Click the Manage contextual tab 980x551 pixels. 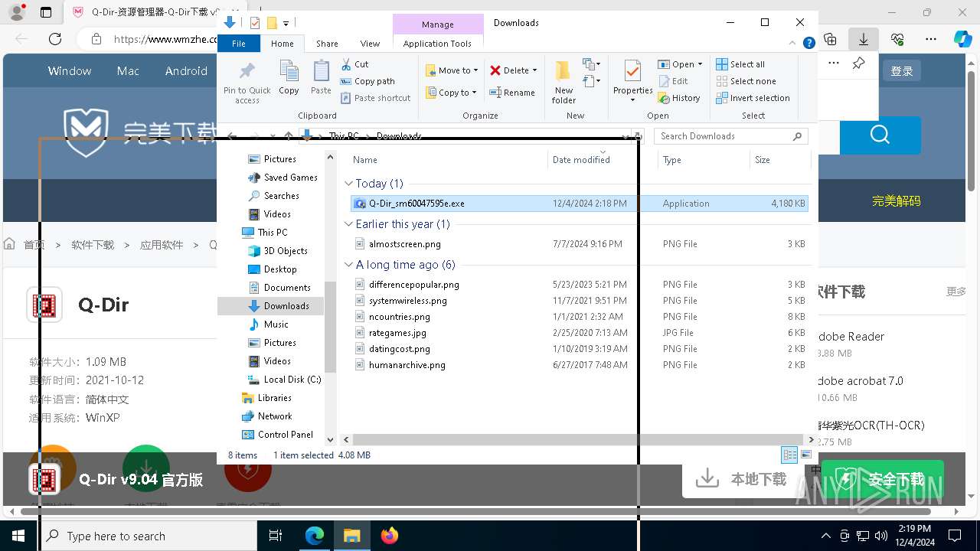click(x=438, y=24)
